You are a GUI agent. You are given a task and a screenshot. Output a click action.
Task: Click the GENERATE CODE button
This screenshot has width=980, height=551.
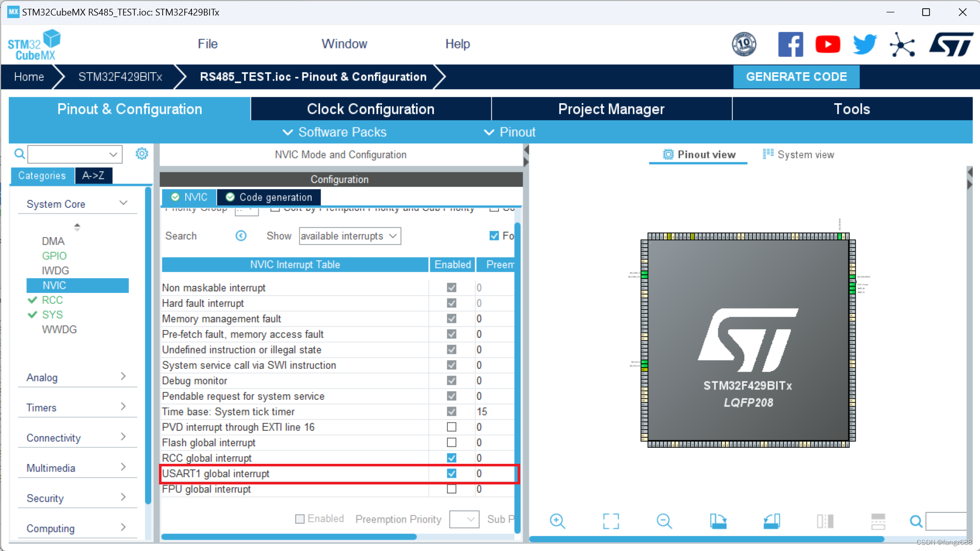[x=796, y=77]
